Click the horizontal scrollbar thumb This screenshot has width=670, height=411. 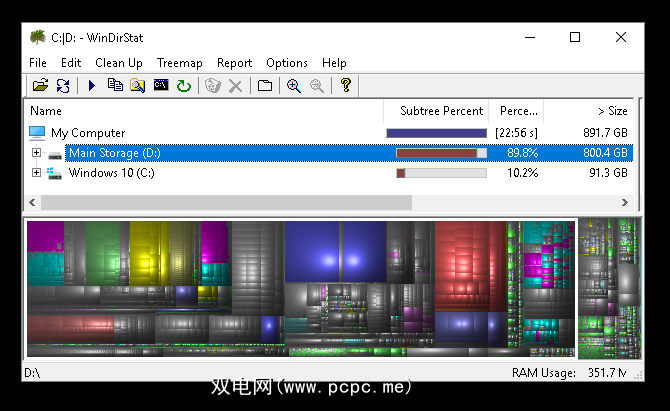[x=226, y=202]
